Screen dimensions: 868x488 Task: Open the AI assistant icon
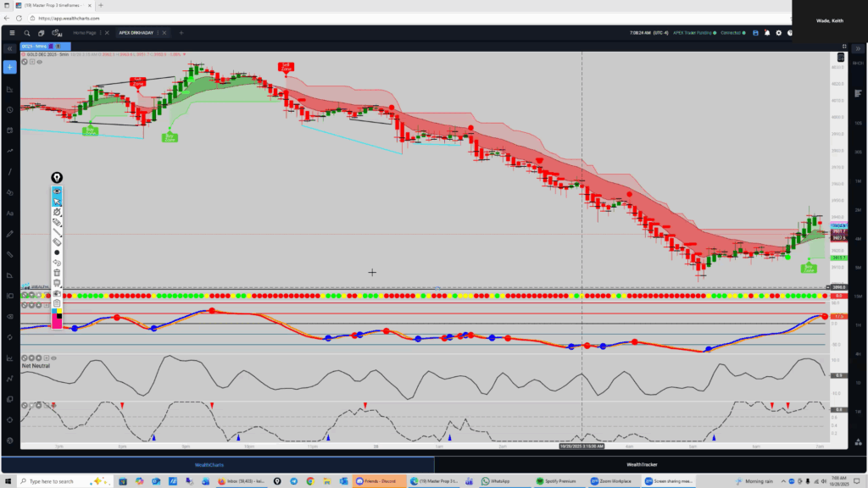tap(58, 33)
